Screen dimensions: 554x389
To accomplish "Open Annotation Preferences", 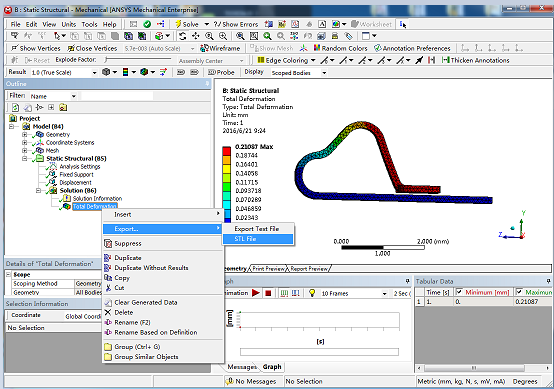I will (x=412, y=48).
